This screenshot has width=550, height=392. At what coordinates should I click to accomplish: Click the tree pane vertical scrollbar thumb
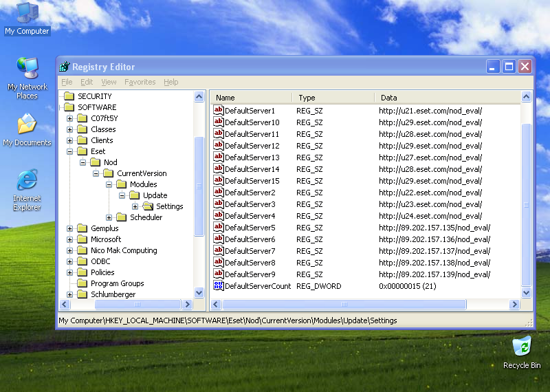(x=199, y=186)
